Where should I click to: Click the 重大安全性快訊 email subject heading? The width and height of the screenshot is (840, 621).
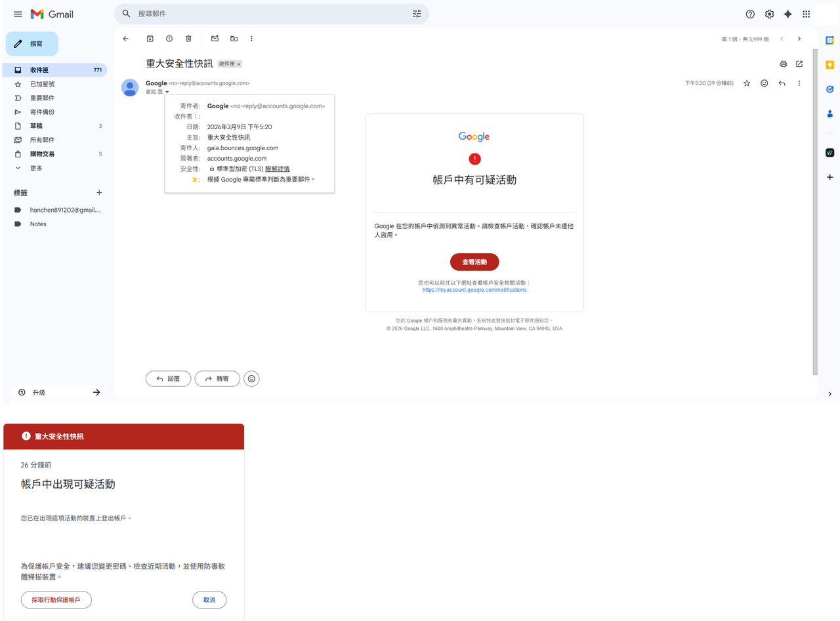coord(179,64)
